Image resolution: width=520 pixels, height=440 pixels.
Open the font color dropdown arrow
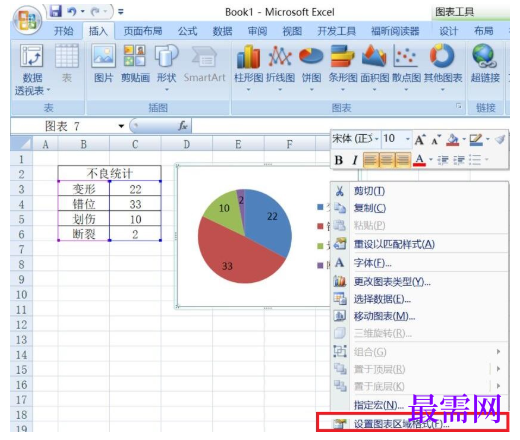(x=430, y=160)
